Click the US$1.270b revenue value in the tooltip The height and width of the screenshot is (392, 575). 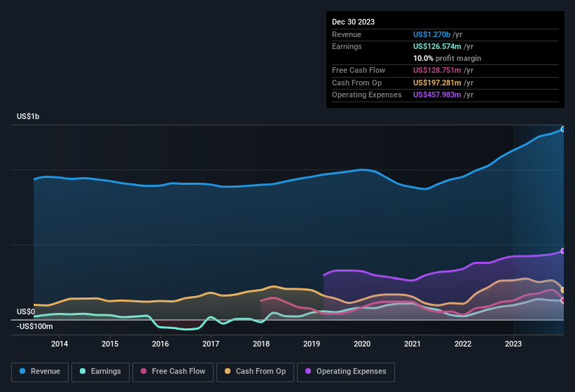(x=432, y=34)
